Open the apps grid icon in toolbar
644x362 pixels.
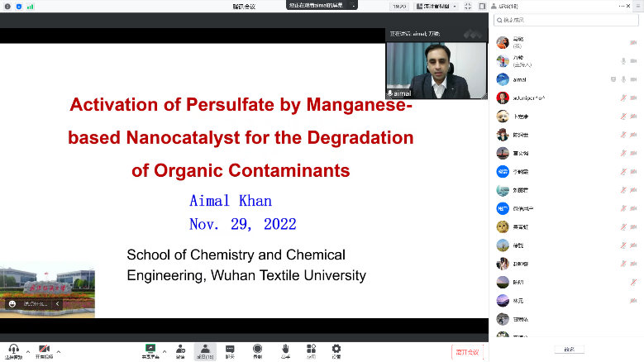coord(311,349)
